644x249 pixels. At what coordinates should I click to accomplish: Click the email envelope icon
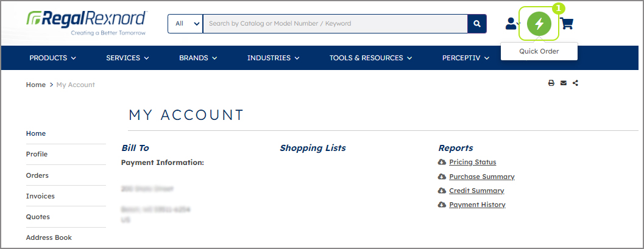pos(564,83)
